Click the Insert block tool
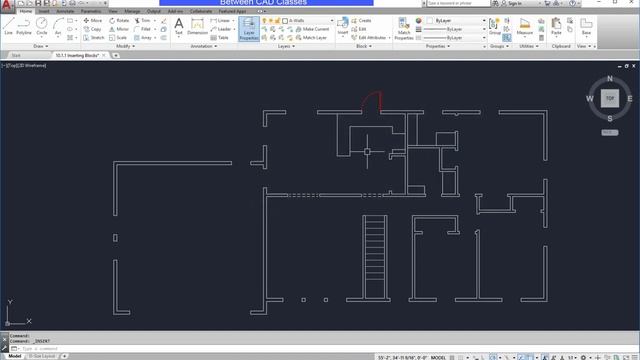This screenshot has height=360, width=640. point(343,26)
